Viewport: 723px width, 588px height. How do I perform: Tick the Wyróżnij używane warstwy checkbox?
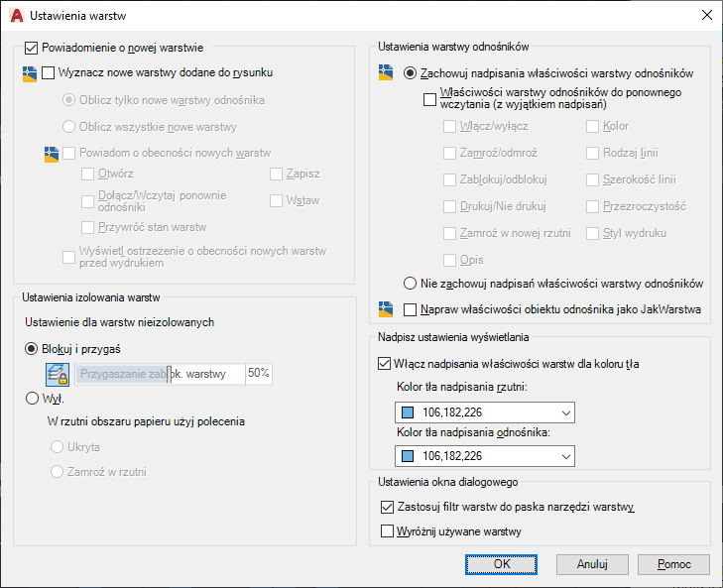pyautogui.click(x=387, y=531)
